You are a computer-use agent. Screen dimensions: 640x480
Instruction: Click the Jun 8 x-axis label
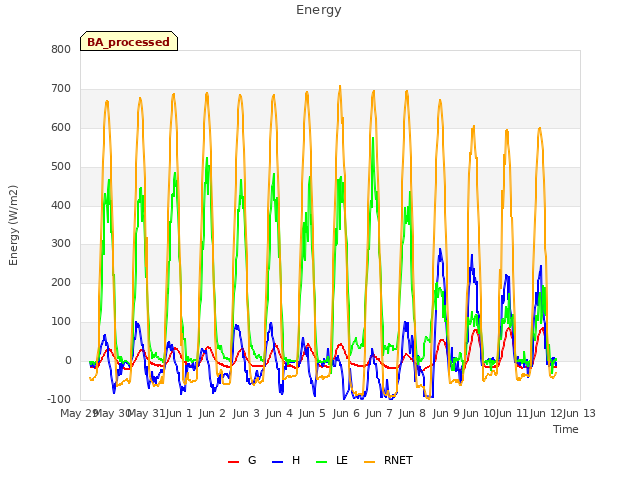pyautogui.click(x=412, y=413)
